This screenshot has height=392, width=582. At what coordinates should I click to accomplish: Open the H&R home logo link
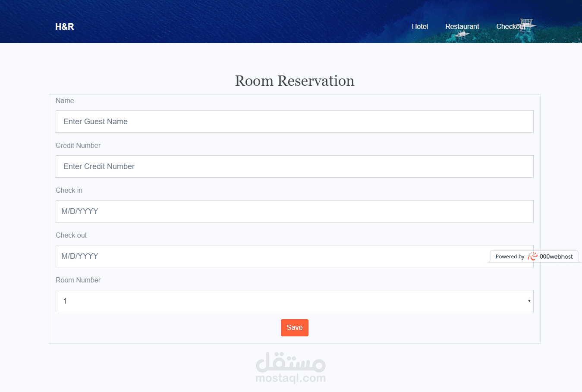[65, 27]
